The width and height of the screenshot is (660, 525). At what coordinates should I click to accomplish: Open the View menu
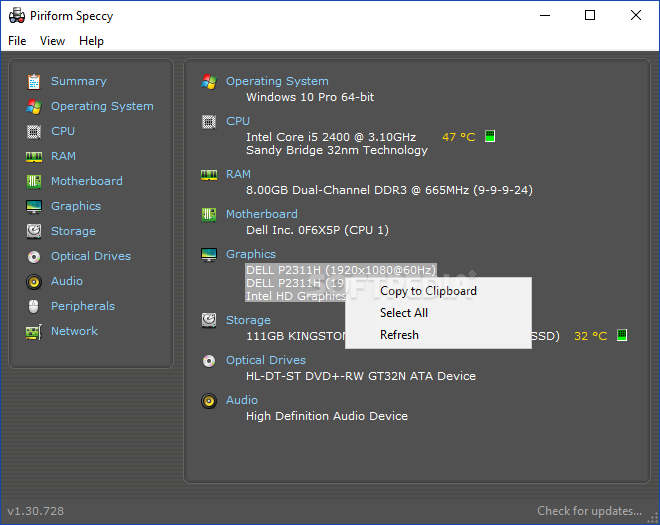tap(52, 41)
